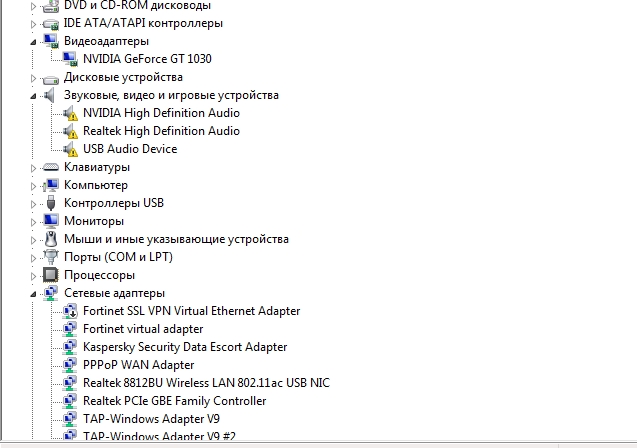Screen dimensions: 637x448
Task: Select Fortinet SSL VPN Virtual Ethernet Adapter label
Action: point(191,311)
